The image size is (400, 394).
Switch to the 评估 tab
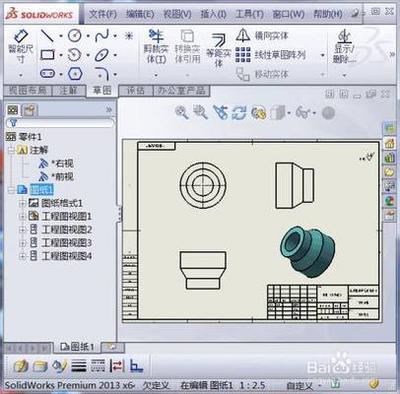click(x=136, y=91)
